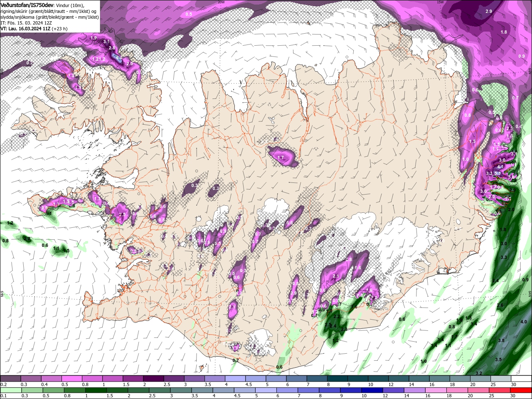This screenshot has width=532, height=399.
Task: Pick the upper scale swatch labeled 0.2
Action: point(10,379)
